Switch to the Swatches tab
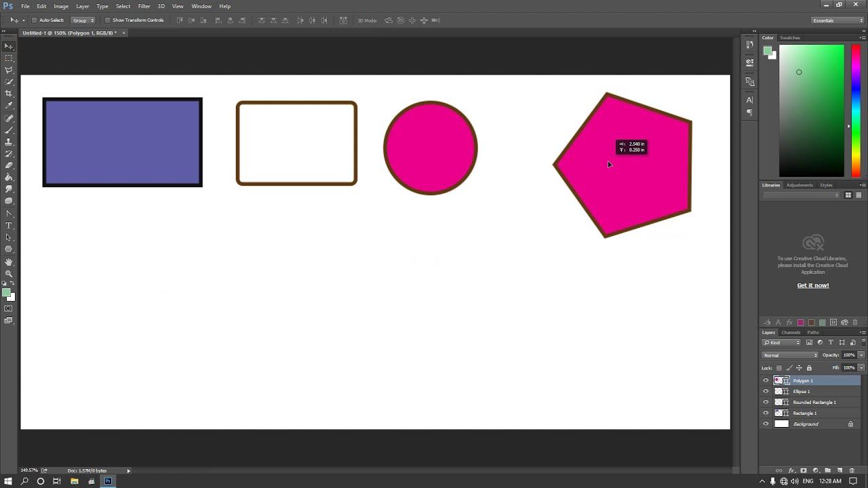 point(790,38)
